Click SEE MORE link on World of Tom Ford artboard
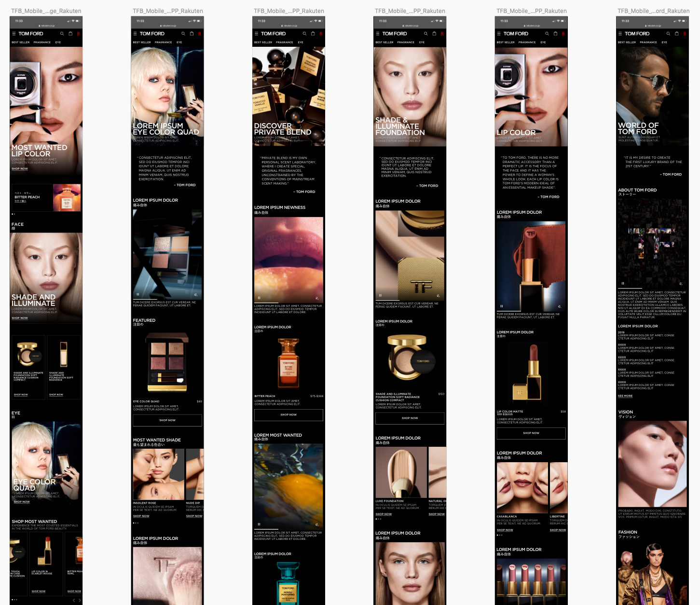This screenshot has height=605, width=700. click(625, 396)
